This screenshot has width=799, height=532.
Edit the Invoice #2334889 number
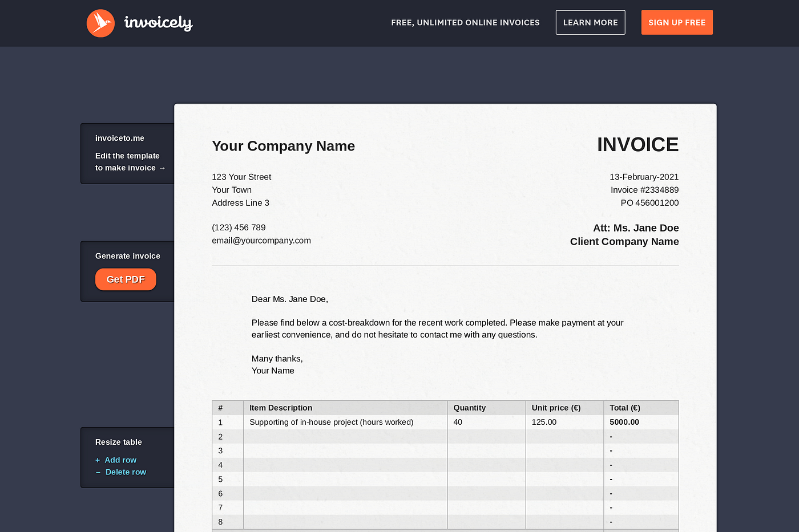(x=644, y=190)
